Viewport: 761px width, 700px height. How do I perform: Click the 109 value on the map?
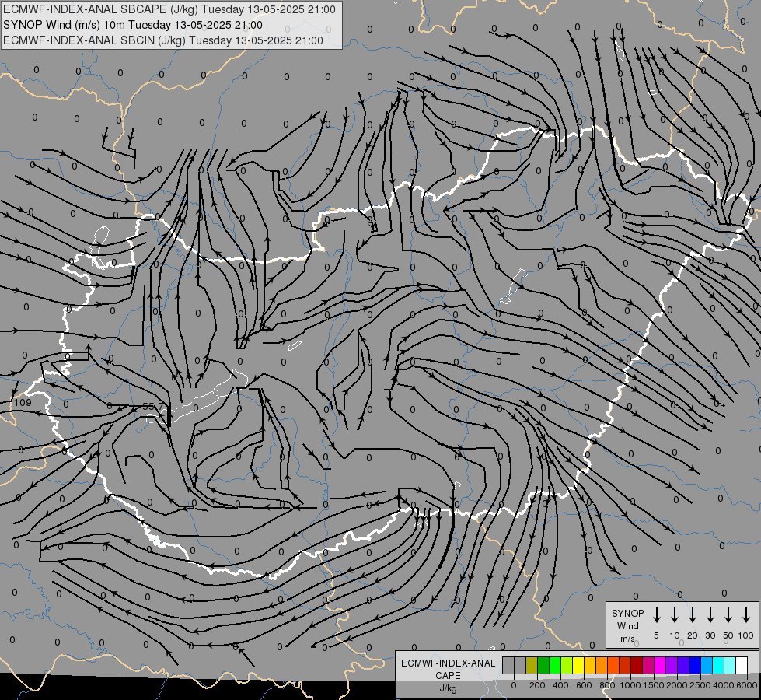point(23,402)
